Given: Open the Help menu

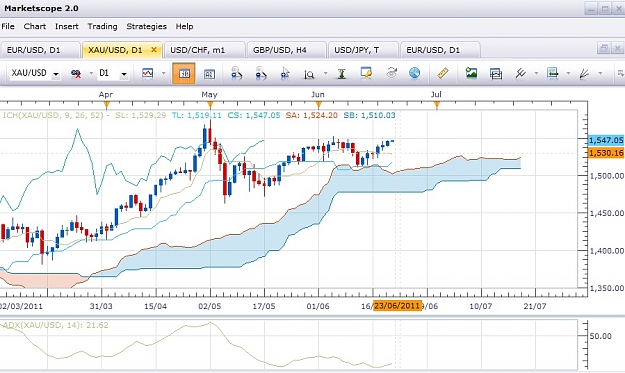Looking at the screenshot, I should click(184, 26).
